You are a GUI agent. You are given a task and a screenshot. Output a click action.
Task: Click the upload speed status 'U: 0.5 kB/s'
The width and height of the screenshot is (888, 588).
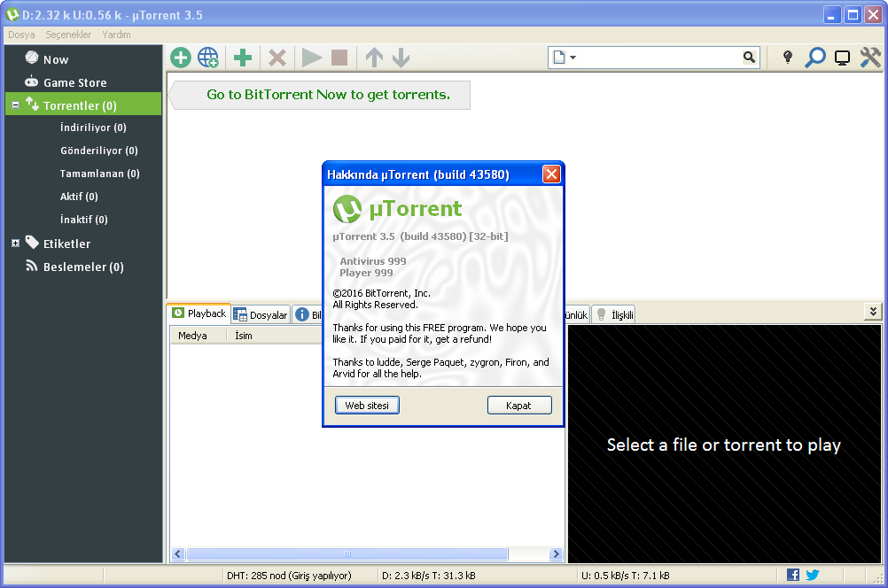tap(625, 576)
